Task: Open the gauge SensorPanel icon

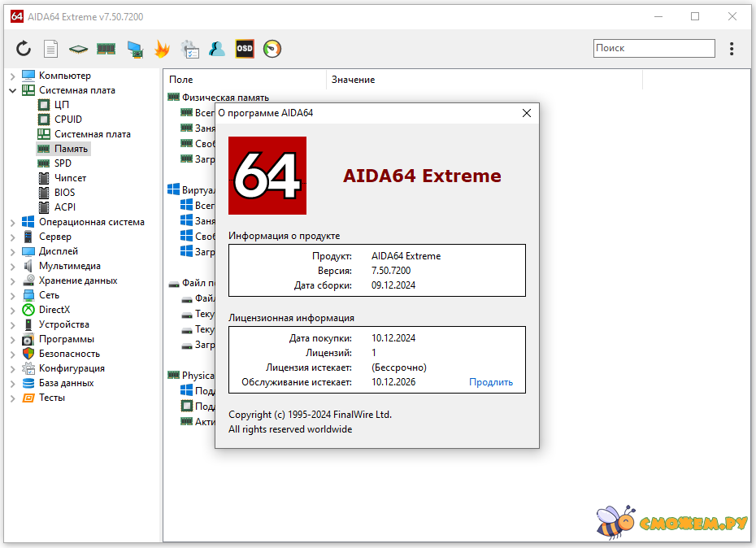Action: (x=272, y=49)
